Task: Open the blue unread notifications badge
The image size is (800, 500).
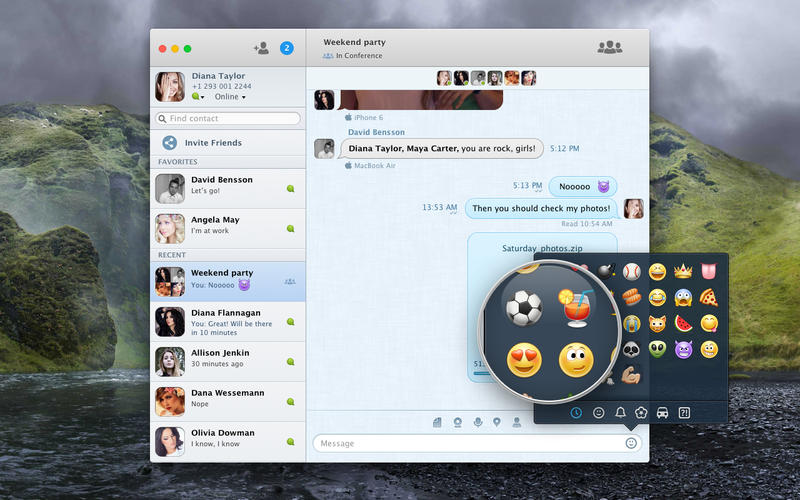Action: tap(287, 48)
